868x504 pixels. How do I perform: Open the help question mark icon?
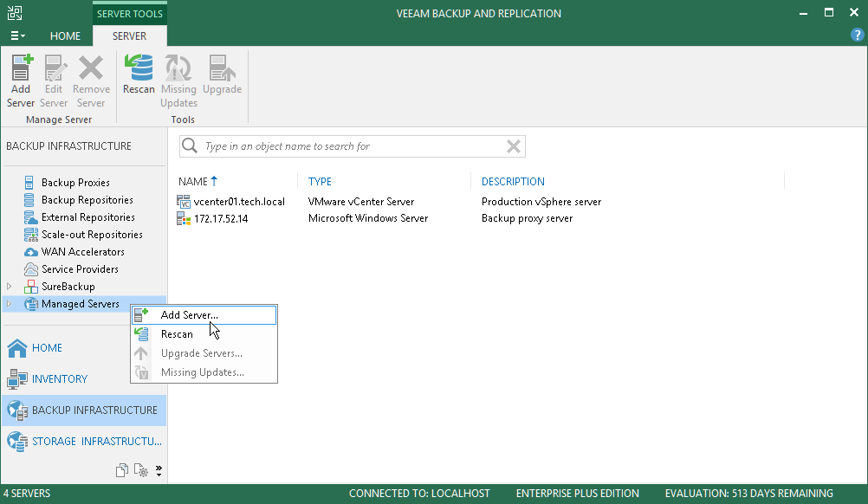(x=857, y=35)
